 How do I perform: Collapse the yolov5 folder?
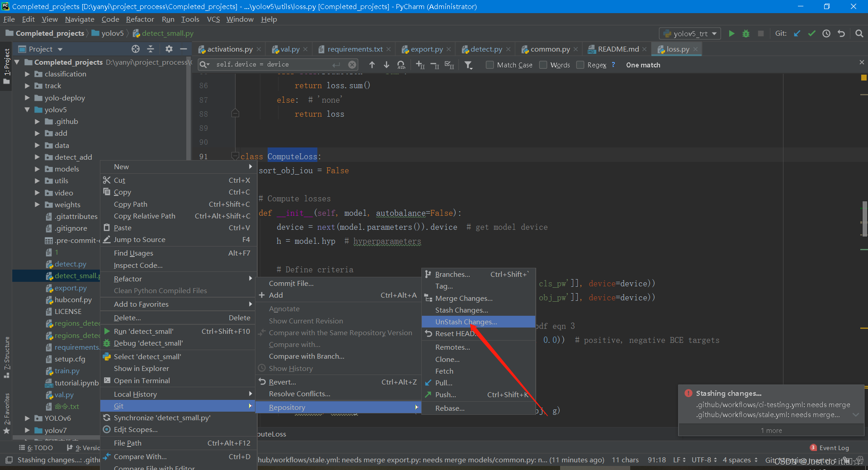point(27,109)
